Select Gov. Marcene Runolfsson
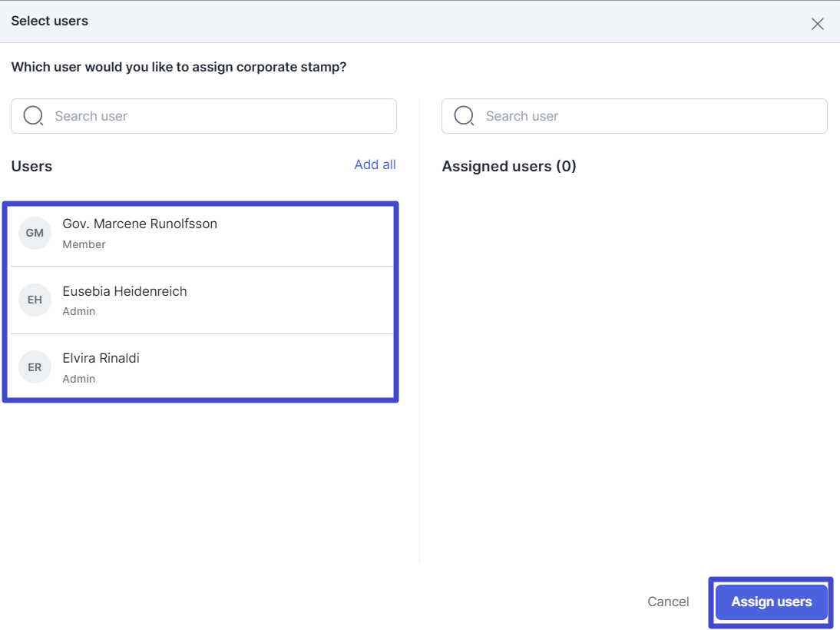Viewport: 840px width, 630px height. point(202,234)
